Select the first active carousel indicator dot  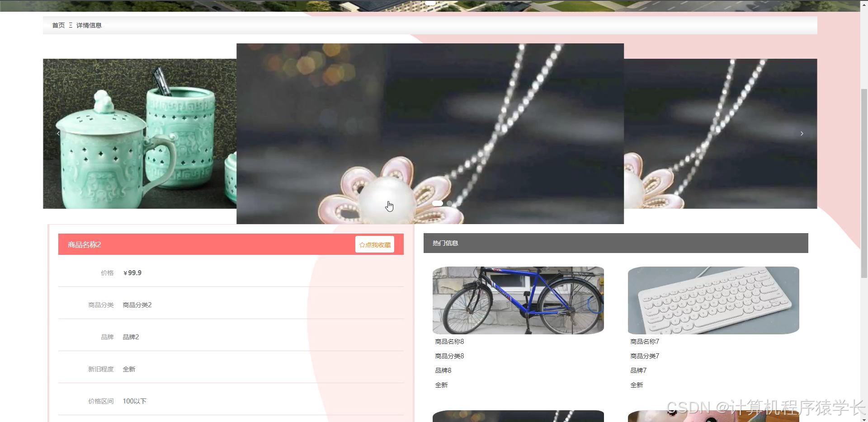(x=437, y=203)
